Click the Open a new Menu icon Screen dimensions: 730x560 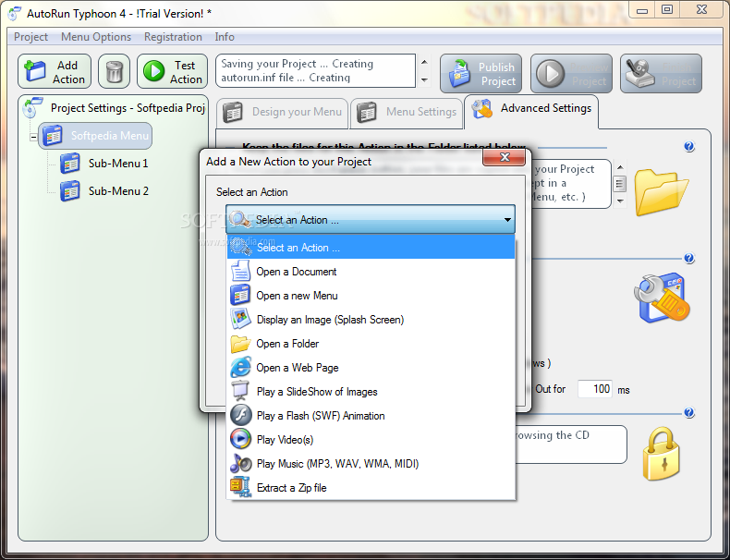pyautogui.click(x=240, y=295)
